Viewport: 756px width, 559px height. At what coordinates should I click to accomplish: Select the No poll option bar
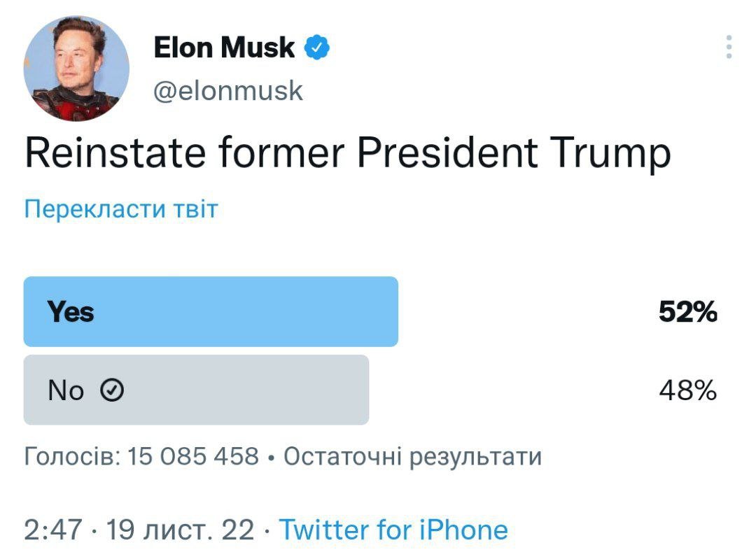click(196, 390)
